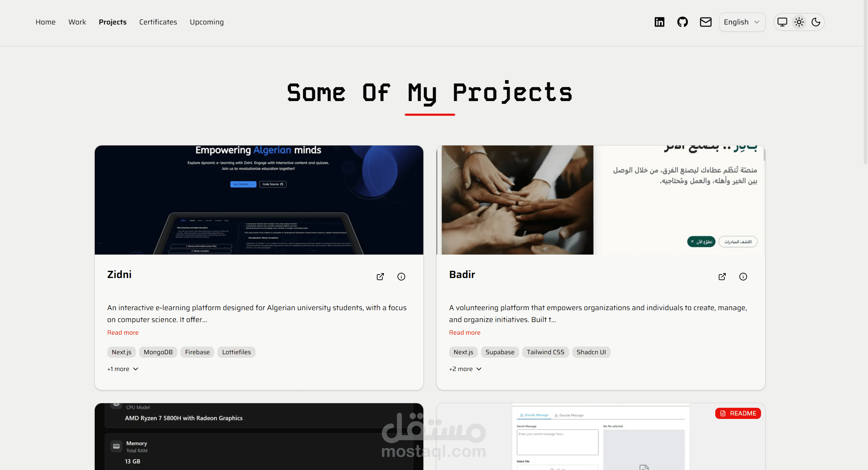Viewport: 868px width, 470px height.
Task: Click the page vertical scrollbar
Action: 865,82
